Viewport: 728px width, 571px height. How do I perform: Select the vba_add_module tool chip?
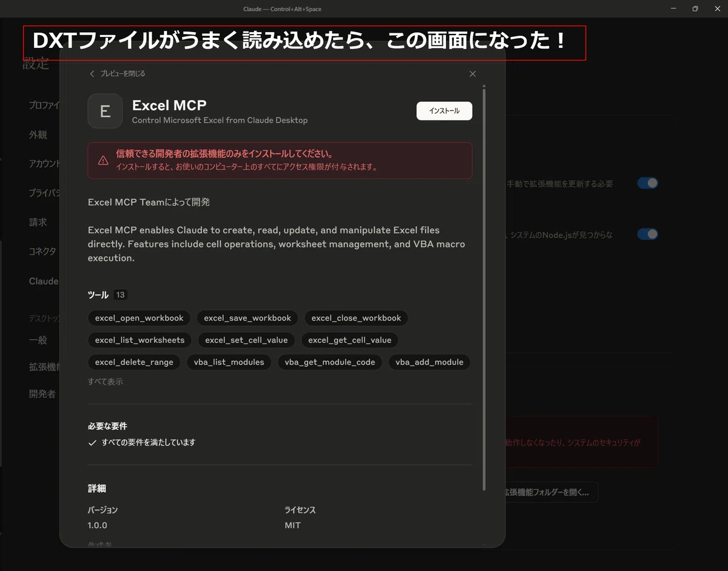(430, 362)
